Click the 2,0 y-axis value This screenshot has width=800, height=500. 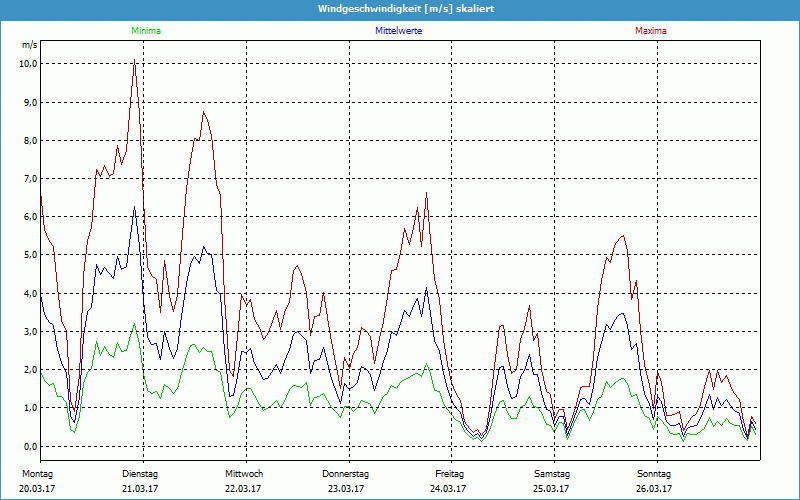pos(30,370)
